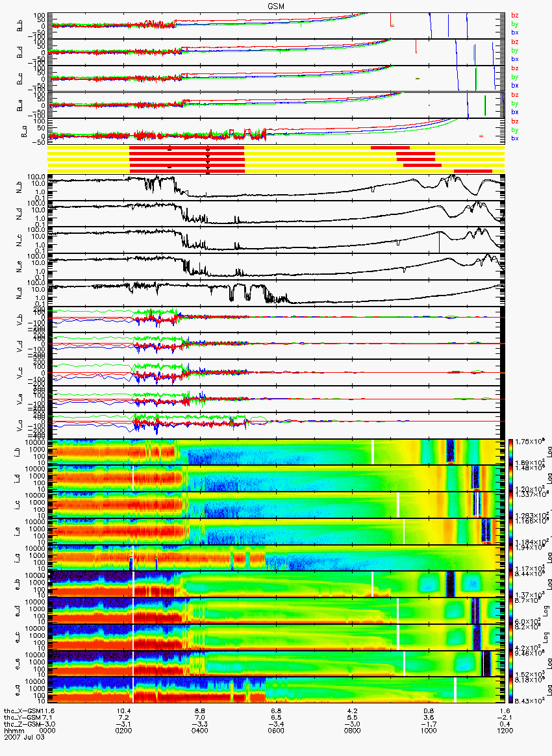The height and width of the screenshot is (756, 552).
Task: Click the 0200 time tick label
Action: tap(123, 731)
